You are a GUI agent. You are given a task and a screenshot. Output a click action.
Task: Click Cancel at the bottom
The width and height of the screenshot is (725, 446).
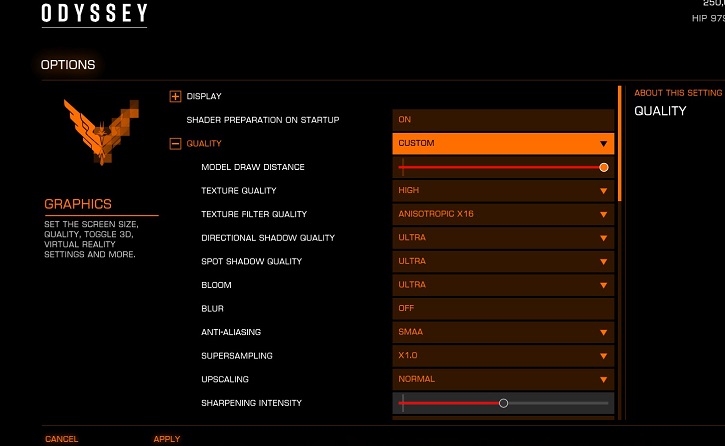click(x=61, y=439)
